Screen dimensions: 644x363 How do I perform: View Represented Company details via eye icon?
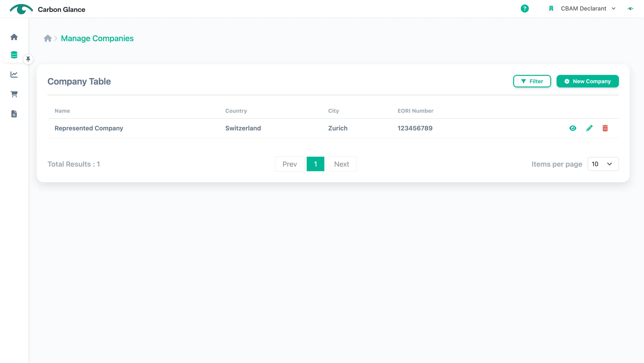(x=572, y=128)
